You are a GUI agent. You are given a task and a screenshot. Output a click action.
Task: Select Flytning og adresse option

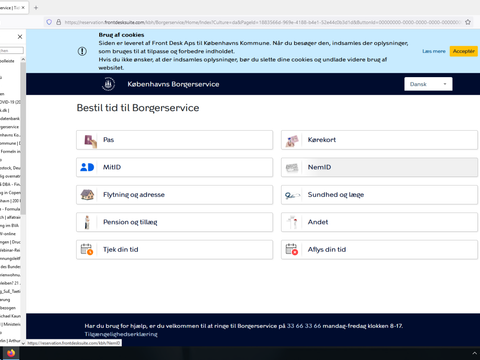pyautogui.click(x=175, y=195)
